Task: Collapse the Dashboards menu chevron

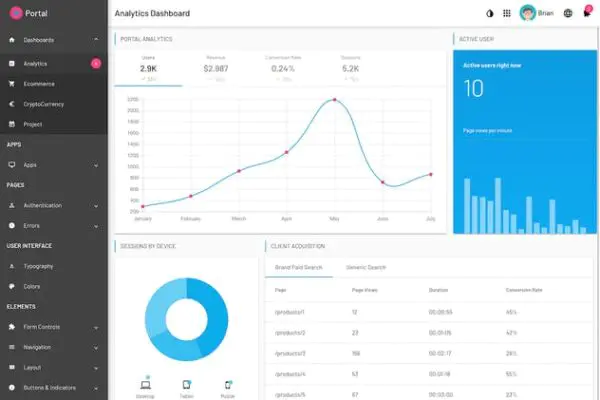Action: click(96, 40)
